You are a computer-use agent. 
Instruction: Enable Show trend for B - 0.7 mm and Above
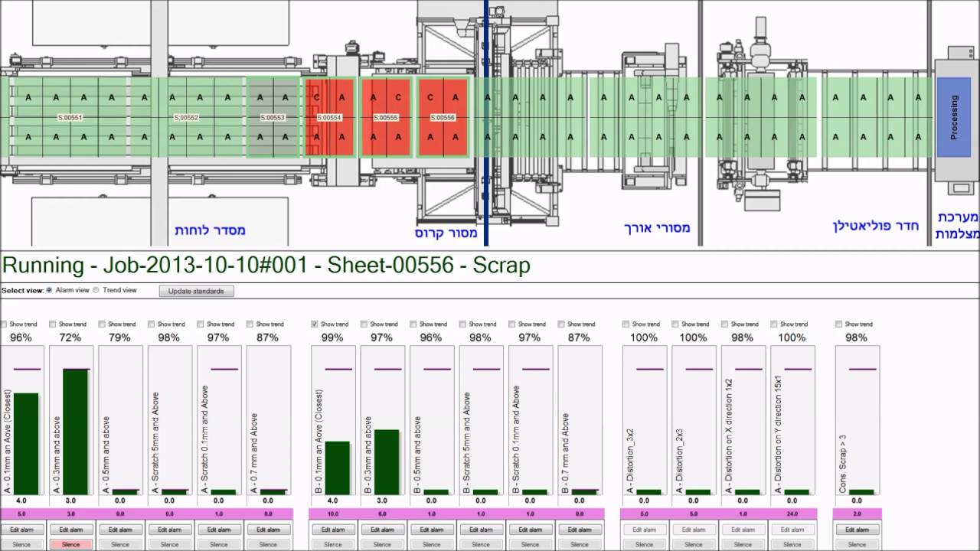click(x=561, y=324)
